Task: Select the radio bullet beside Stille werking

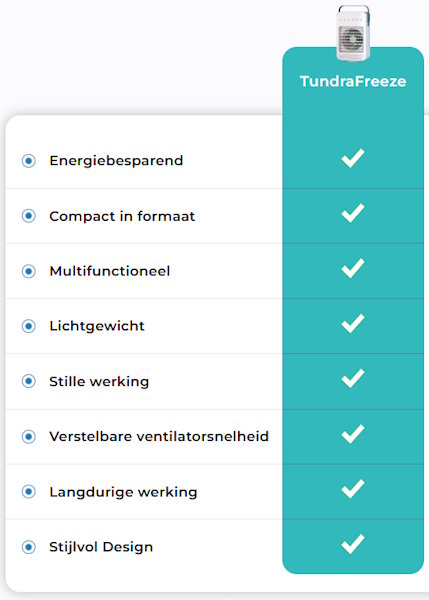Action: [28, 381]
